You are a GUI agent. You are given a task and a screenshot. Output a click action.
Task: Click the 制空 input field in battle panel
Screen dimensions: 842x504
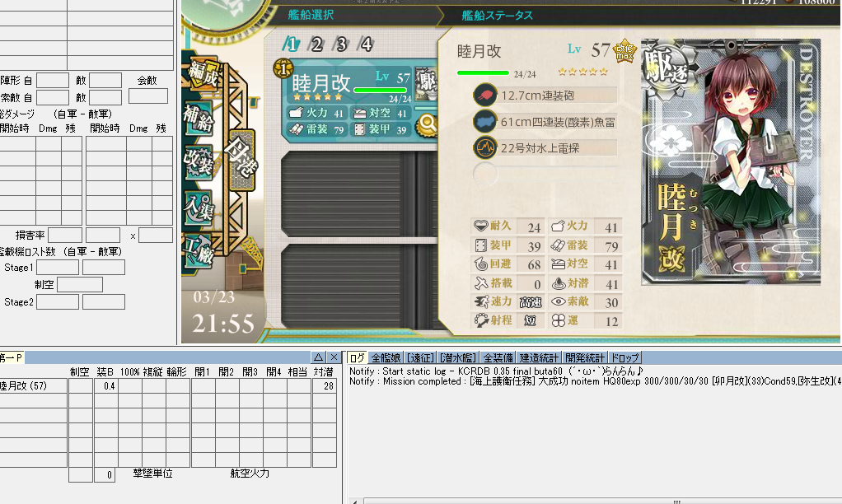pos(79,284)
